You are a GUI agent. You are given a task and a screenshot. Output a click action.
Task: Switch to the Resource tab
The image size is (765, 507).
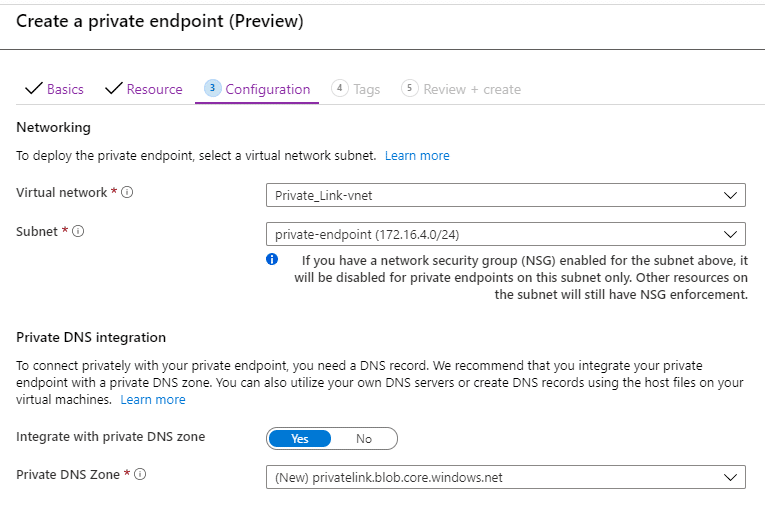154,89
